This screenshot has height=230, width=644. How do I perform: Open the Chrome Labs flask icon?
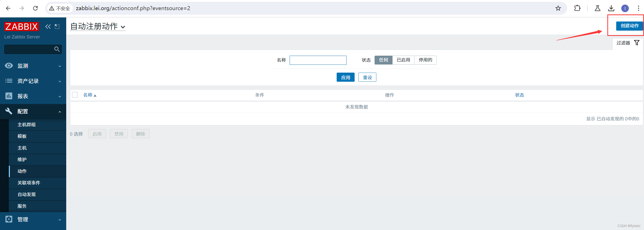[597, 8]
